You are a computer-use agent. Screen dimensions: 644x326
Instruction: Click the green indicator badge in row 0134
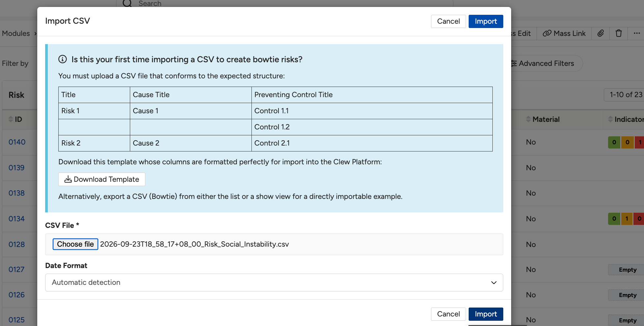(x=614, y=219)
